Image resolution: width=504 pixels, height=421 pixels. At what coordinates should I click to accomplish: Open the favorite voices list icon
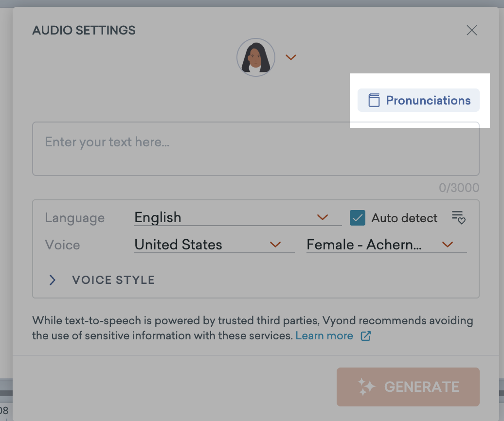pos(458,217)
